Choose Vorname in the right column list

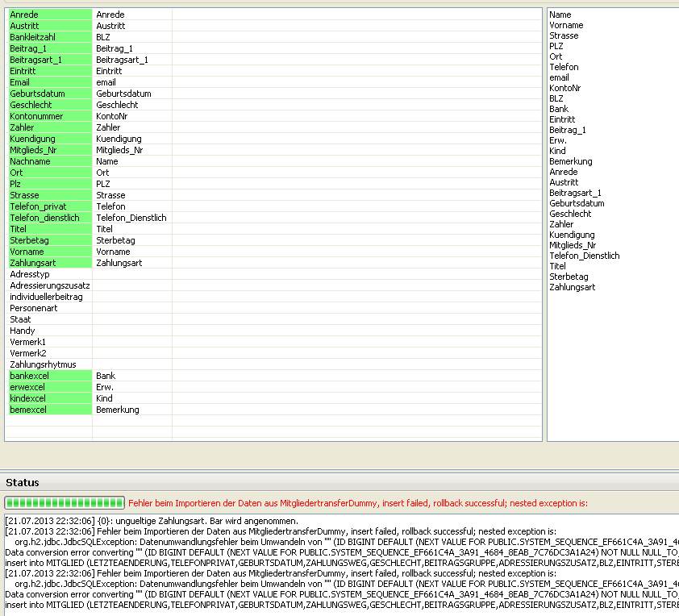(x=566, y=25)
